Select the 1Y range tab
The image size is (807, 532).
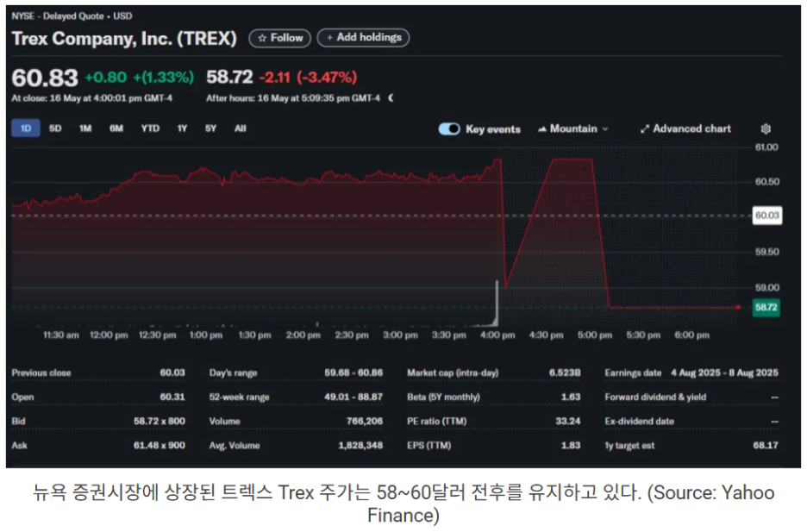point(182,128)
